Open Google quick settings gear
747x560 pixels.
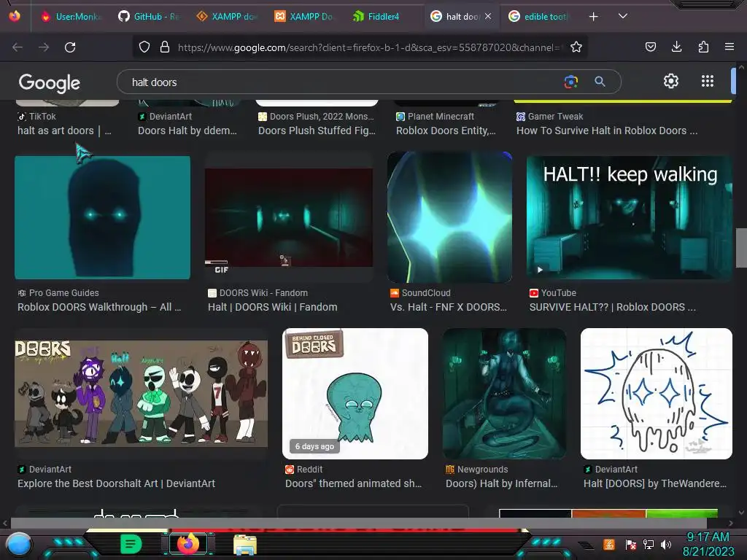coord(671,82)
